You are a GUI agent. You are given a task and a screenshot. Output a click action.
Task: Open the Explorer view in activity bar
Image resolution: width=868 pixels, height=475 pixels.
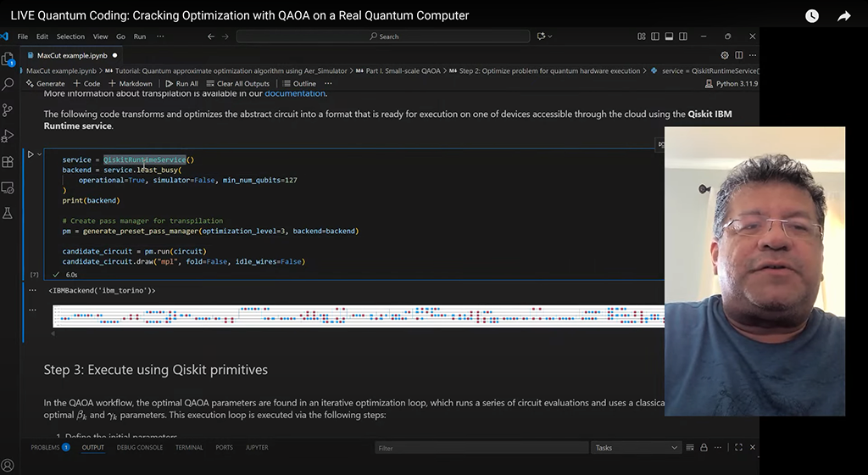[x=8, y=59]
